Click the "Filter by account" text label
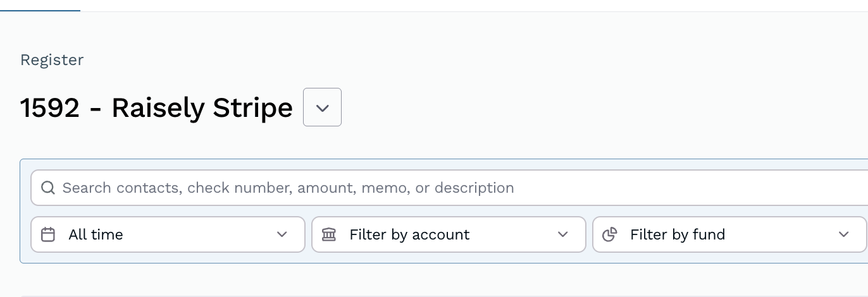 409,234
